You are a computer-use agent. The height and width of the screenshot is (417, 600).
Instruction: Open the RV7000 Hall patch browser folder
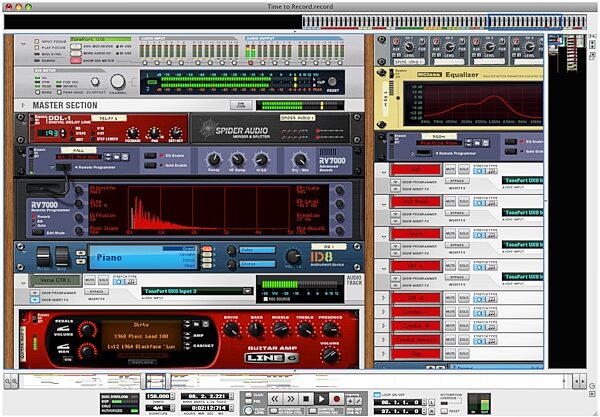[117, 157]
